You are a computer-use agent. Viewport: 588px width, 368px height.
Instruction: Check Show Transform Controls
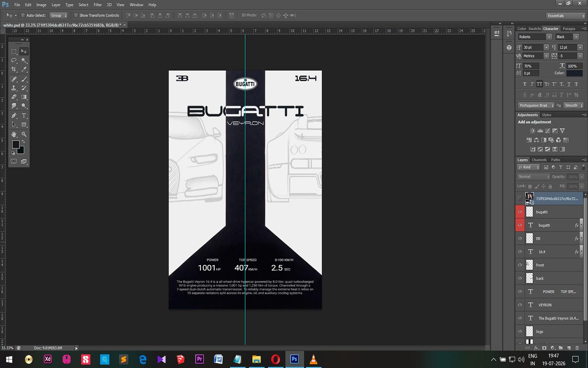pos(76,15)
